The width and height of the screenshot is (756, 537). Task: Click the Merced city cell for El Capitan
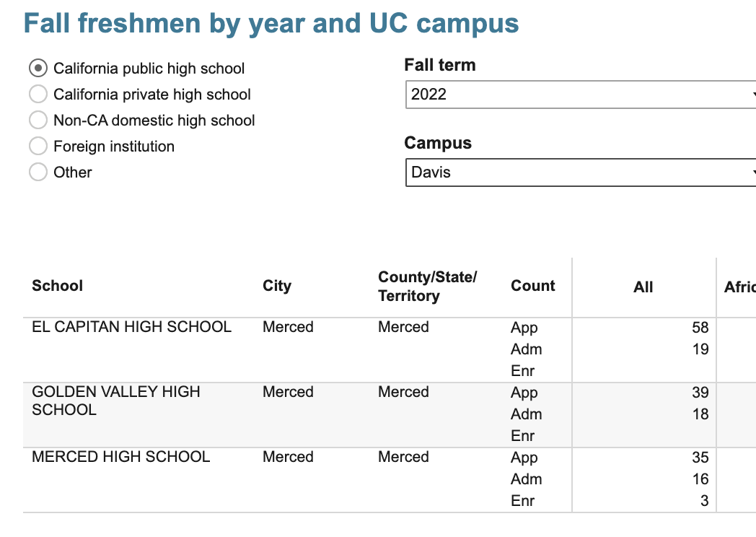[x=288, y=327]
